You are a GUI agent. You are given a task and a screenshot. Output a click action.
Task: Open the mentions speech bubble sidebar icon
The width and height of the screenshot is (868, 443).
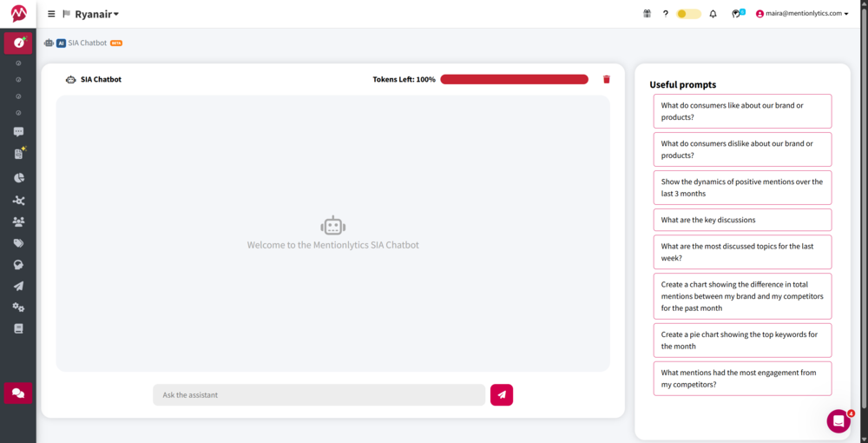tap(18, 132)
